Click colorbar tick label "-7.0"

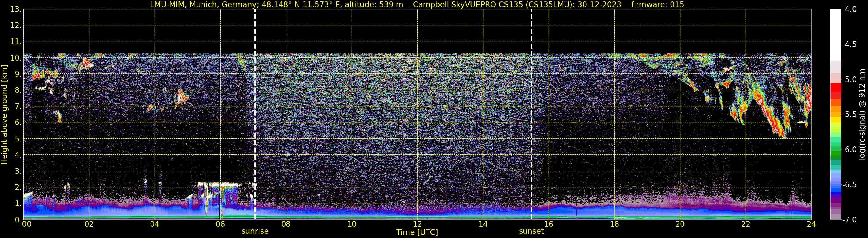(x=850, y=220)
